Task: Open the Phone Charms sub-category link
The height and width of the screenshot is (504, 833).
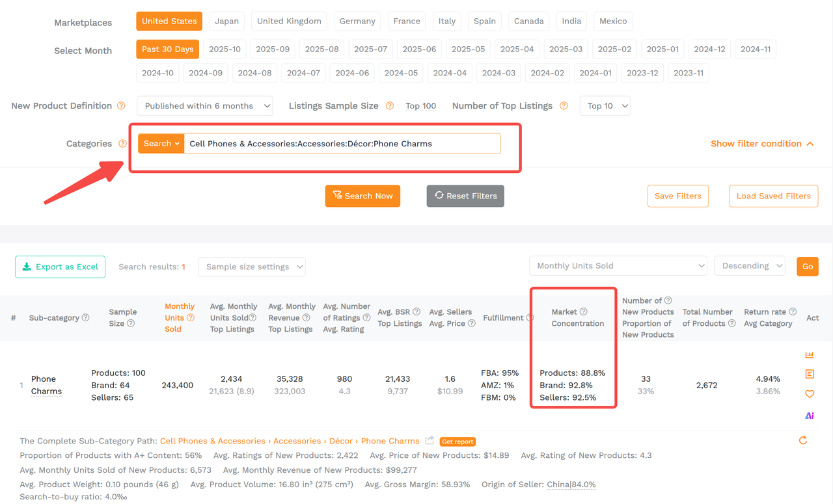Action: 46,385
